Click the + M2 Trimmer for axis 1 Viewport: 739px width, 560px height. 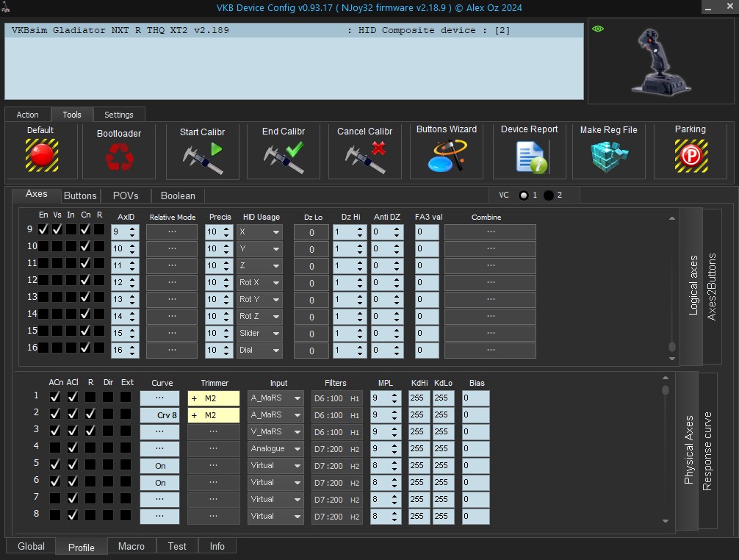coord(214,398)
